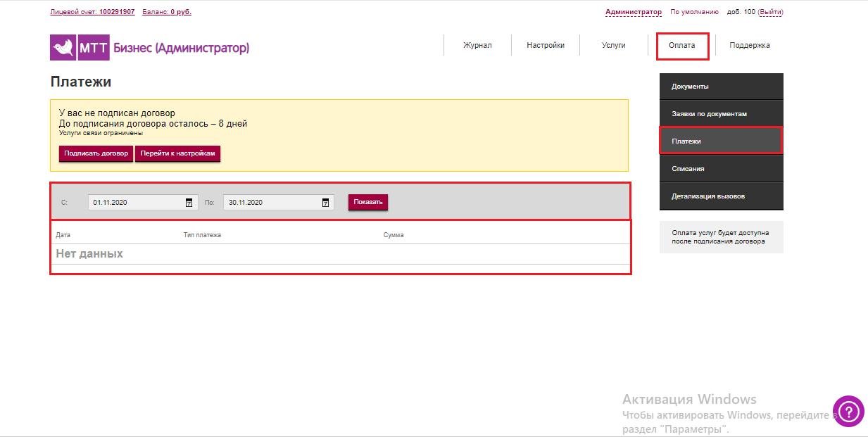The height and width of the screenshot is (437, 868).
Task: Open the Поддержка section
Action: [750, 45]
